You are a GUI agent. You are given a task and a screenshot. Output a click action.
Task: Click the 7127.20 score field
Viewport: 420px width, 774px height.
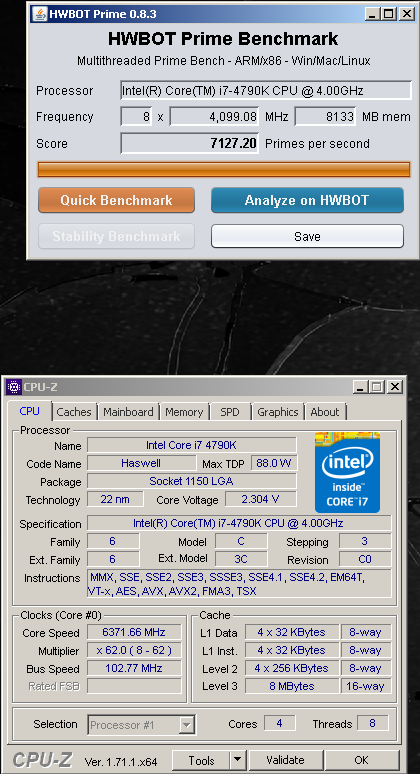(190, 144)
